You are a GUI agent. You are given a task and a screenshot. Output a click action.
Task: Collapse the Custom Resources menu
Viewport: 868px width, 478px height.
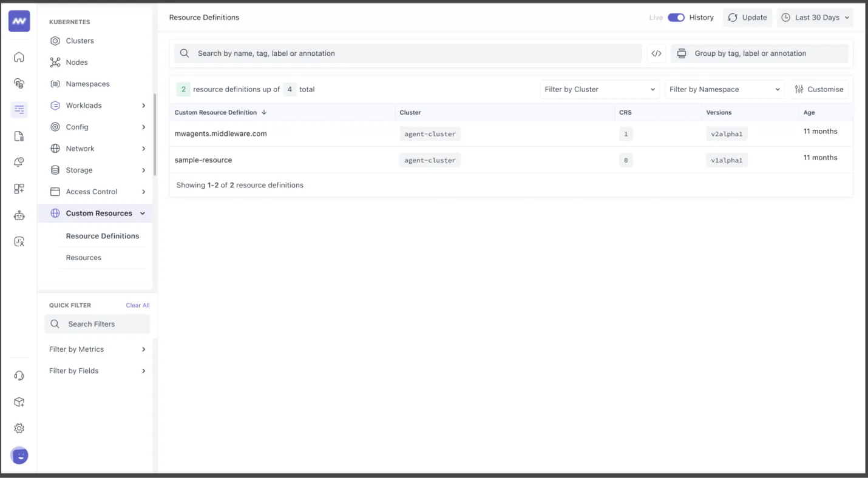95,214
